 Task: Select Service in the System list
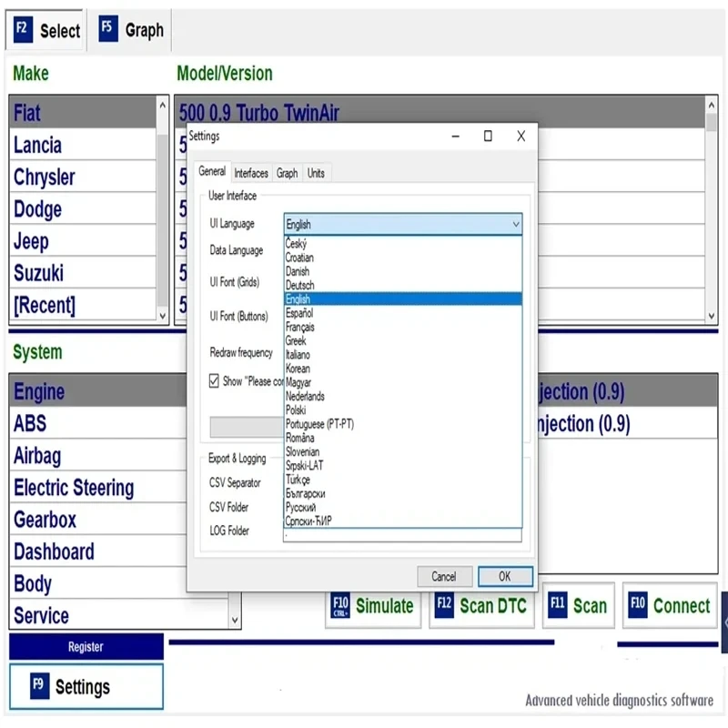point(119,615)
